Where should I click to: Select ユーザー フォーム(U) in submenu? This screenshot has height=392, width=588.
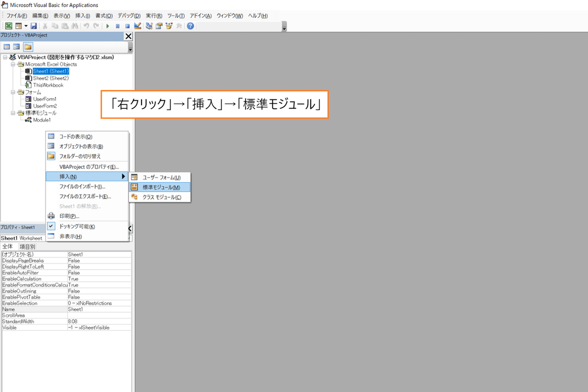159,178
